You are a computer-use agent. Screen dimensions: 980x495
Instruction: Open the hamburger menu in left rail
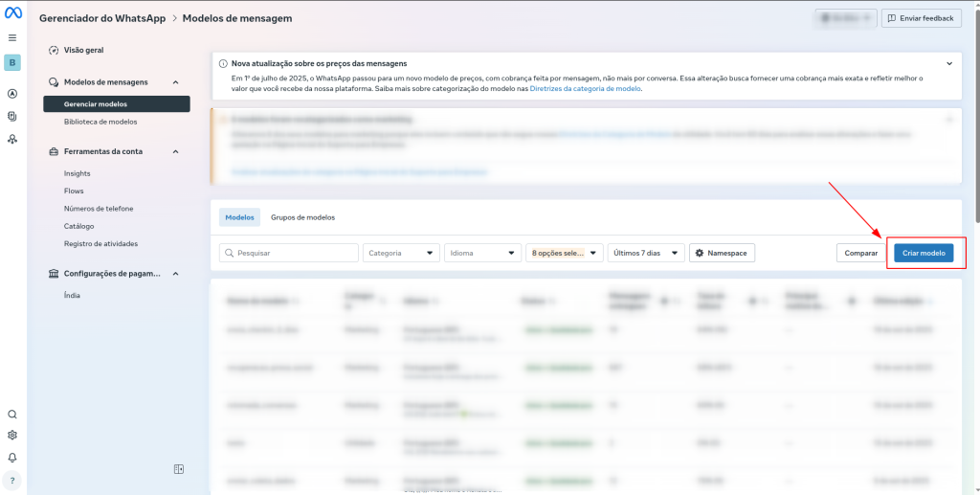click(12, 37)
